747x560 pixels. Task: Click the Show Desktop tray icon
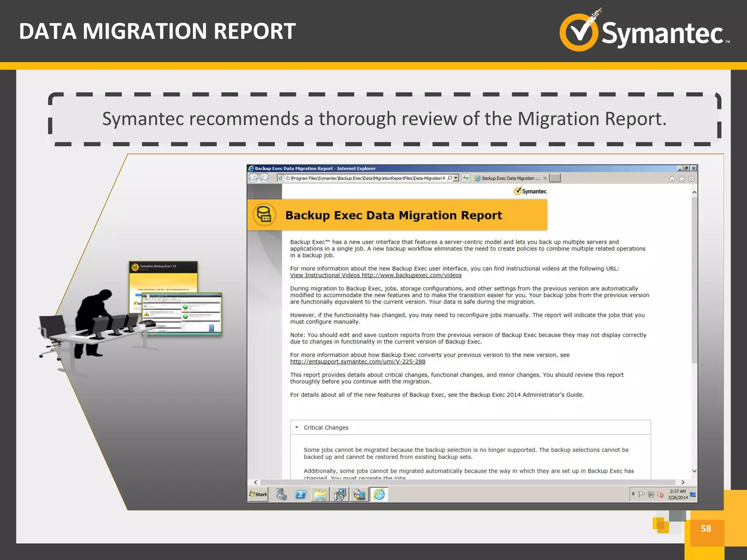(693, 494)
